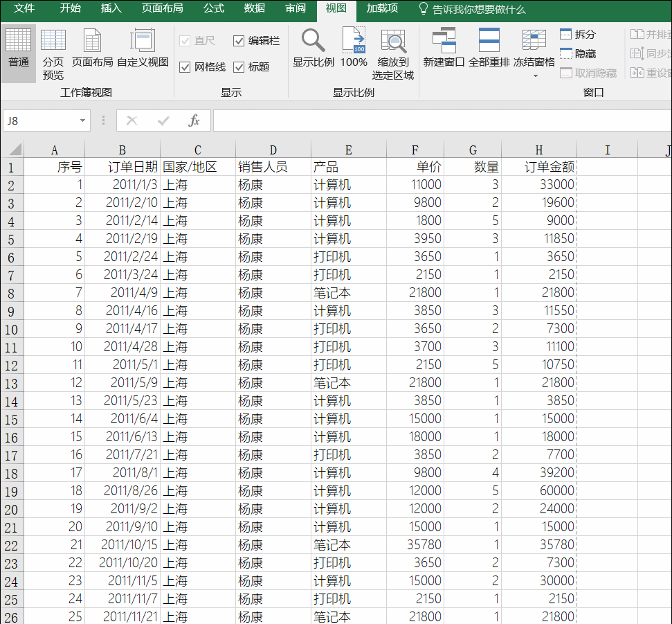Click the Name Box showing J8

tap(41, 121)
